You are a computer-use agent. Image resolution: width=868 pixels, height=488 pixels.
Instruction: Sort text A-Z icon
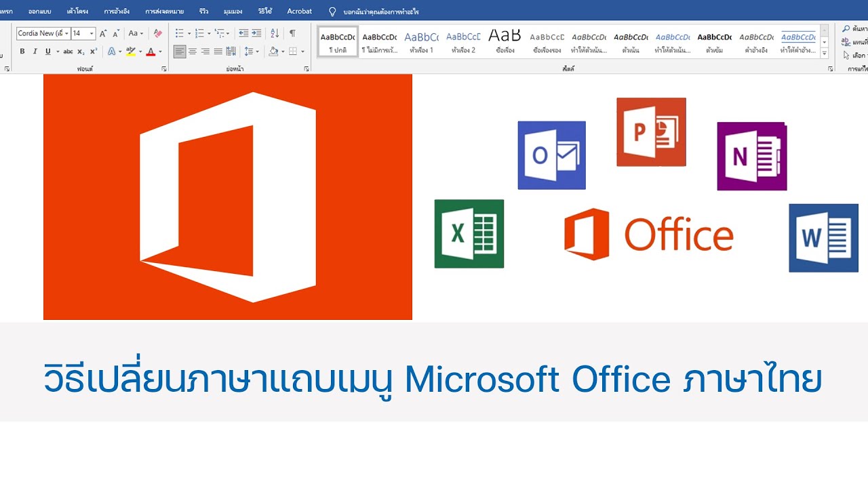(x=275, y=33)
